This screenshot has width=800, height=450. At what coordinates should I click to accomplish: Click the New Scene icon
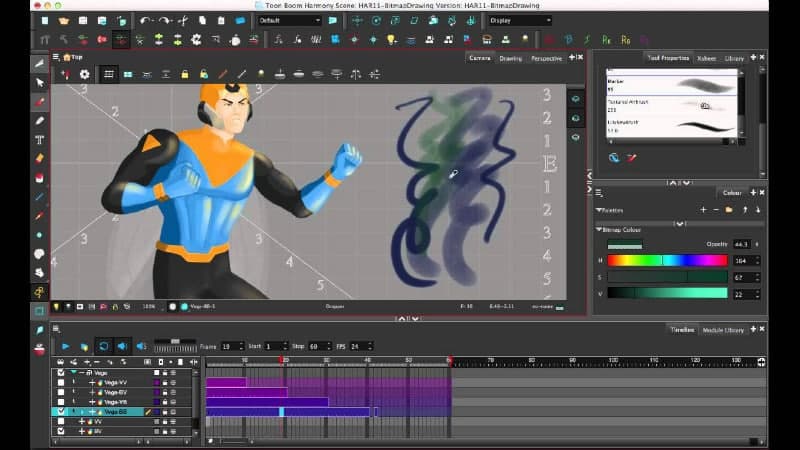click(x=45, y=20)
